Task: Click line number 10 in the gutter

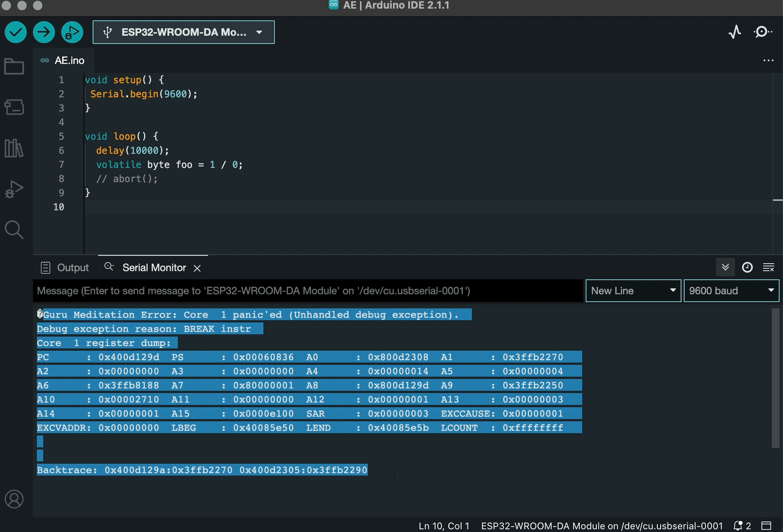Action: point(59,207)
